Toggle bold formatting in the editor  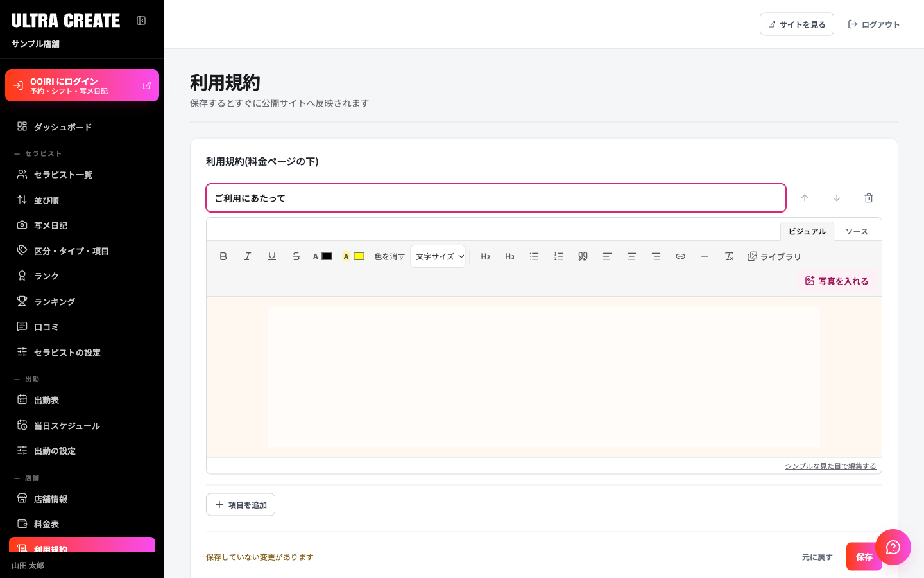coord(223,256)
